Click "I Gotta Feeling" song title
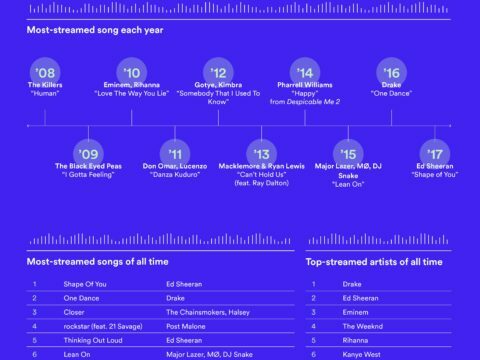This screenshot has width=480, height=360. coord(88,174)
